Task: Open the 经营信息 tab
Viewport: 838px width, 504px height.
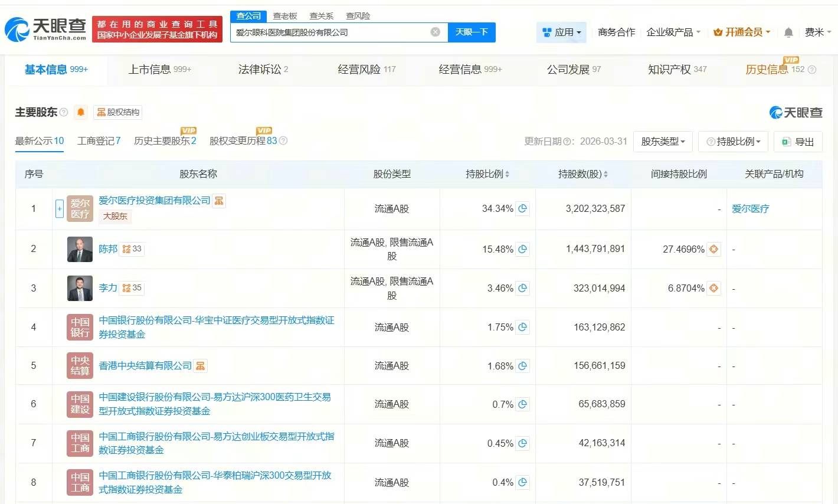Action: coord(470,70)
